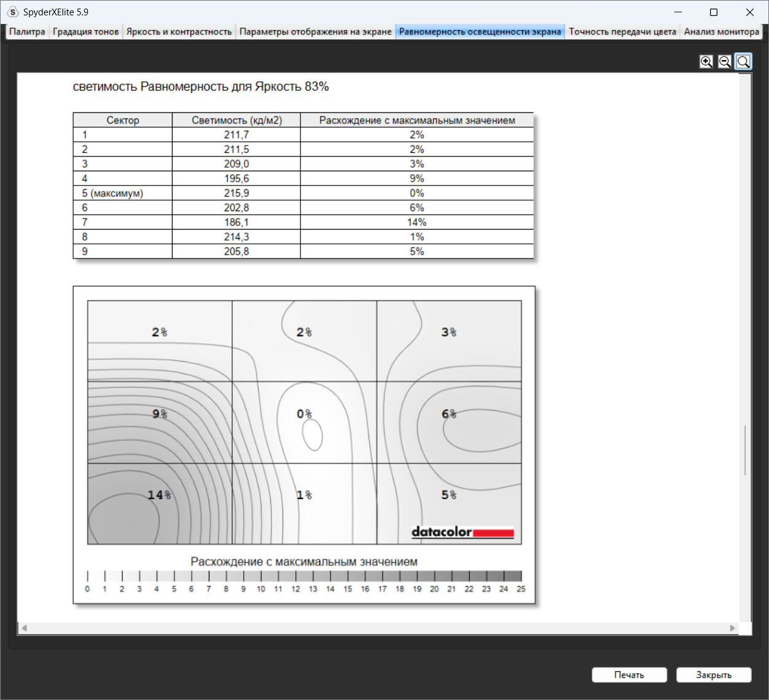
Task: Click the 14% cell in the table
Action: click(x=417, y=222)
